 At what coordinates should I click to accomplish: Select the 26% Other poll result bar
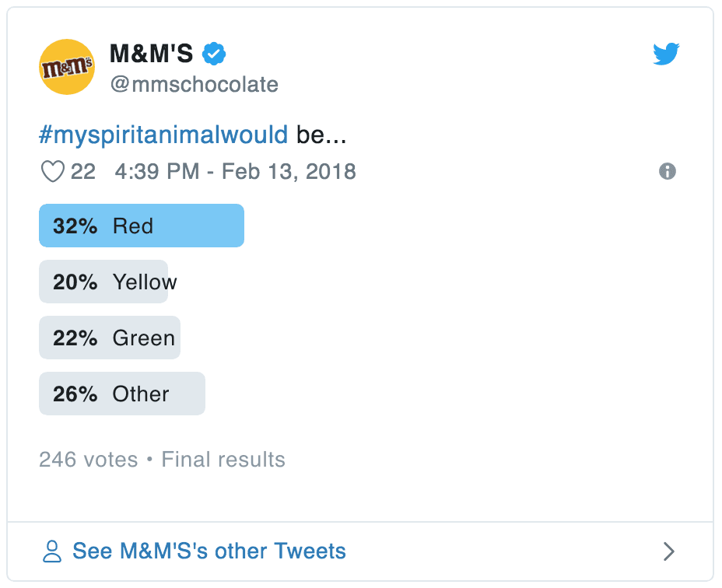(122, 394)
